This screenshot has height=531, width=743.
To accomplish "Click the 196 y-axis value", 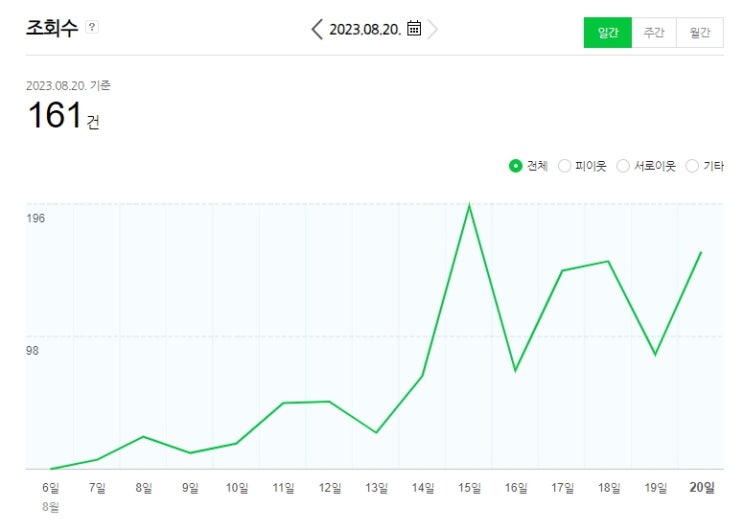I will pos(36,218).
